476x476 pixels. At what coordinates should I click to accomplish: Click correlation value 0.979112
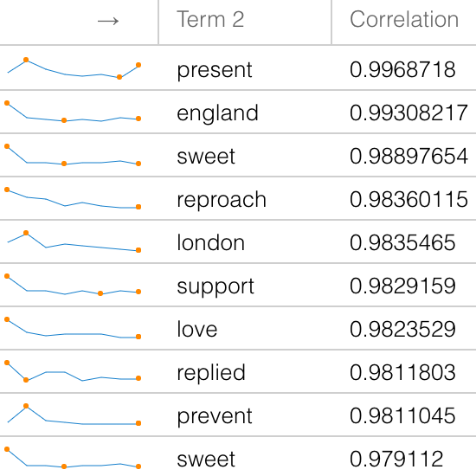396,459
